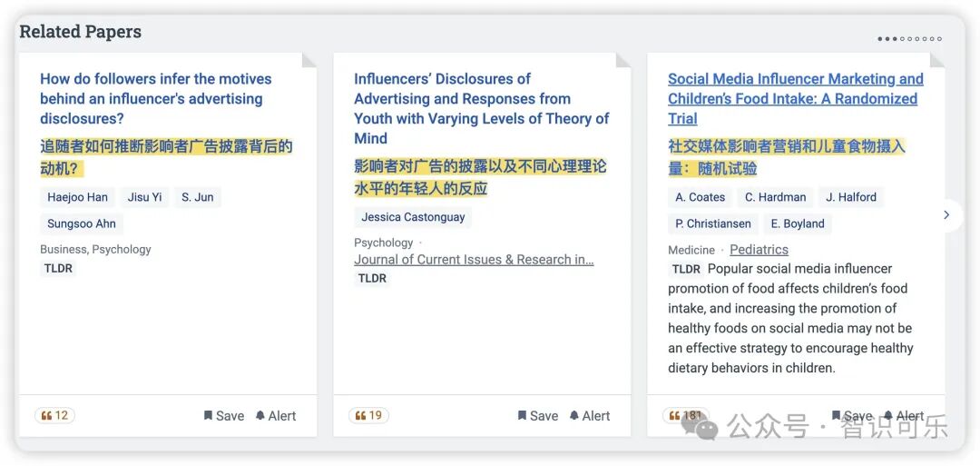Image resolution: width=980 pixels, height=466 pixels.
Task: Click the 181 citations badge
Action: click(x=686, y=415)
